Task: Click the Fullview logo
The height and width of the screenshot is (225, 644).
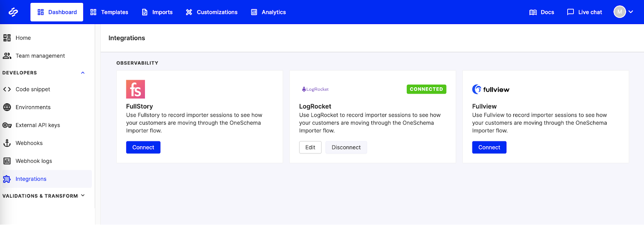Action: coord(491,89)
